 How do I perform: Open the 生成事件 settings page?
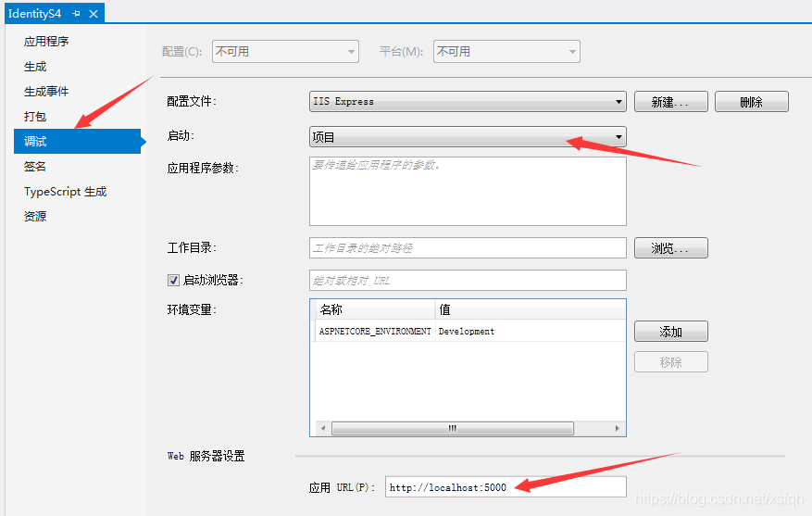pyautogui.click(x=46, y=91)
